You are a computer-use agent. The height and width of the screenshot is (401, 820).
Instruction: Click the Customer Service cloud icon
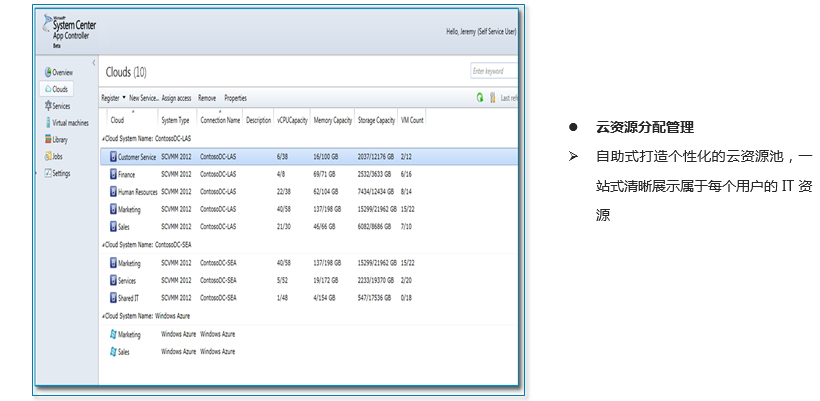pos(113,156)
